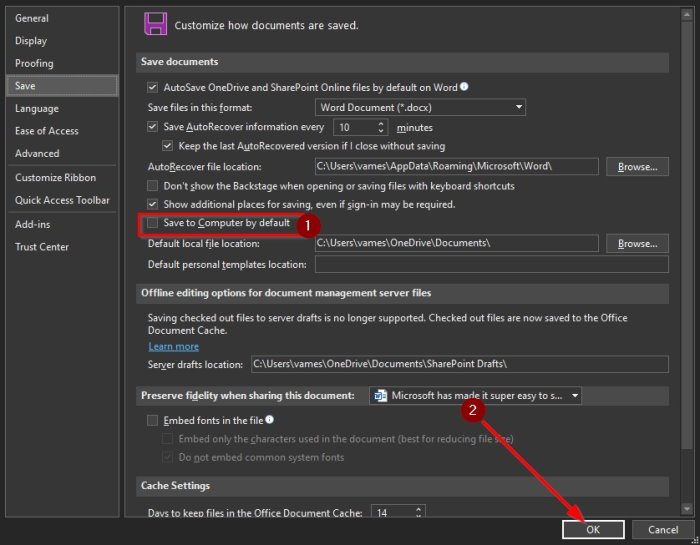700x545 pixels.
Task: Click the Default local file location field
Action: [457, 243]
